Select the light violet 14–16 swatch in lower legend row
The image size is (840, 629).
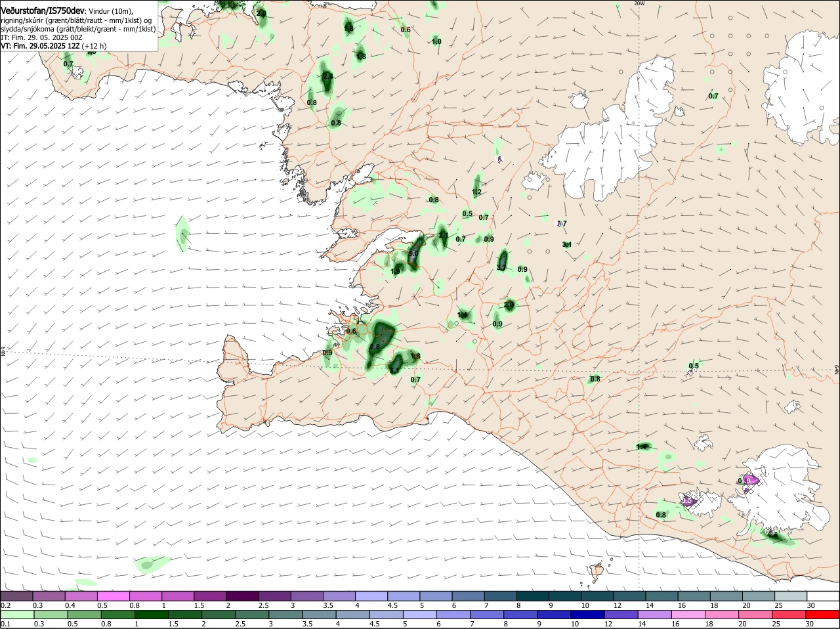655,615
